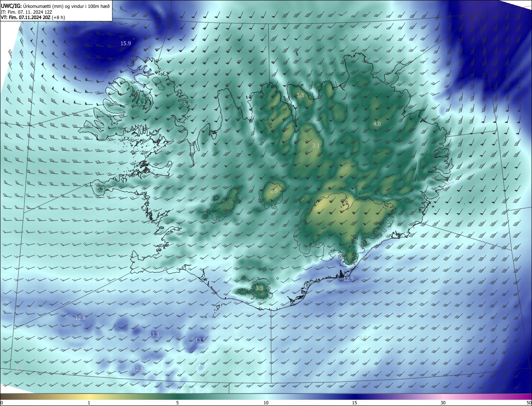Click the 15 tick on the color scale
The width and height of the screenshot is (532, 406).
click(355, 403)
